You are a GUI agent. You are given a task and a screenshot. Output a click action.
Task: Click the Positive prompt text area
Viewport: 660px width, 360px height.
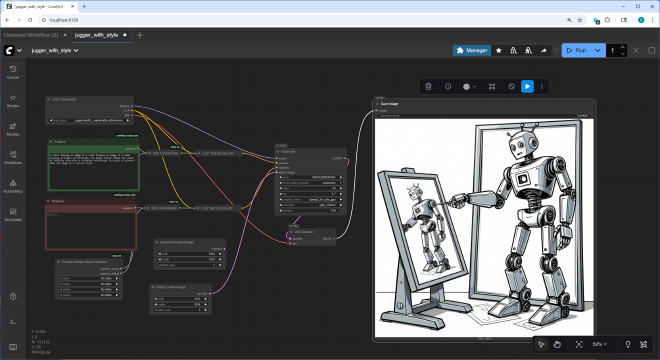tap(93, 171)
